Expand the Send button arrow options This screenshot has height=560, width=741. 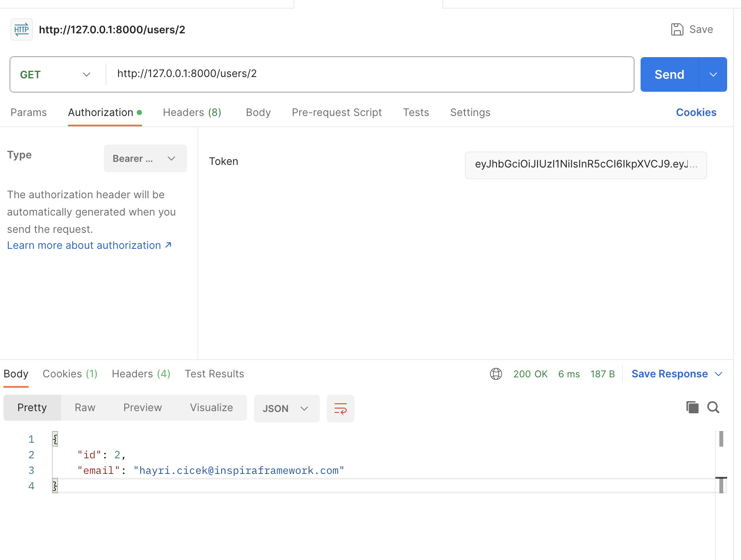(x=713, y=74)
